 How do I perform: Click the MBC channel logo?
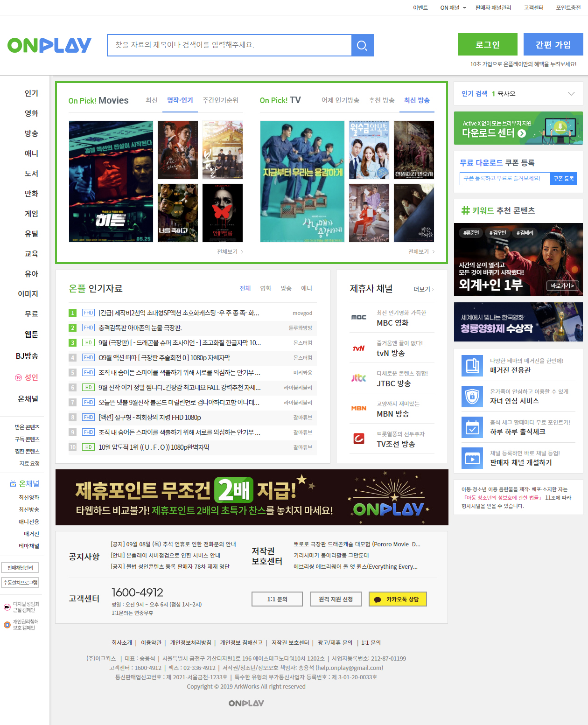[358, 317]
